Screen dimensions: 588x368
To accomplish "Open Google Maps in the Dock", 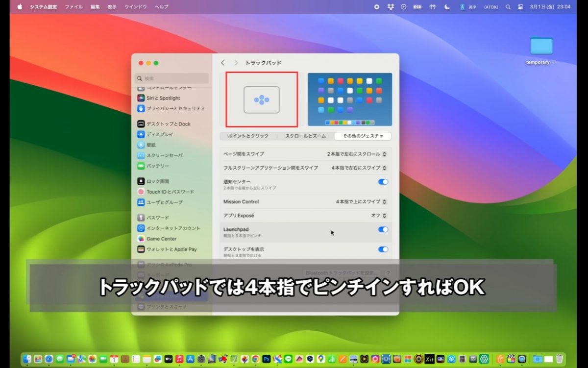I will (x=321, y=359).
